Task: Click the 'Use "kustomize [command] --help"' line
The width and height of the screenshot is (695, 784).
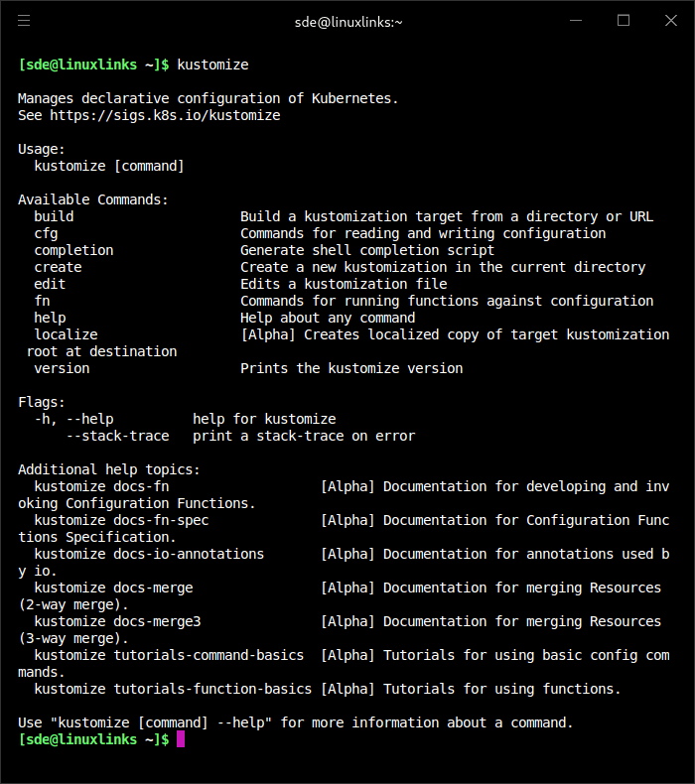Action: point(295,723)
